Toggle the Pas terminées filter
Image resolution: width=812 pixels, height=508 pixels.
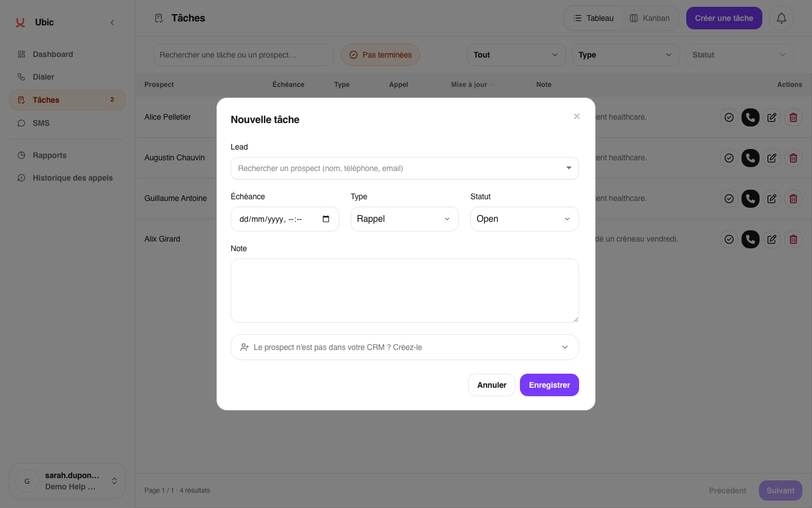380,55
